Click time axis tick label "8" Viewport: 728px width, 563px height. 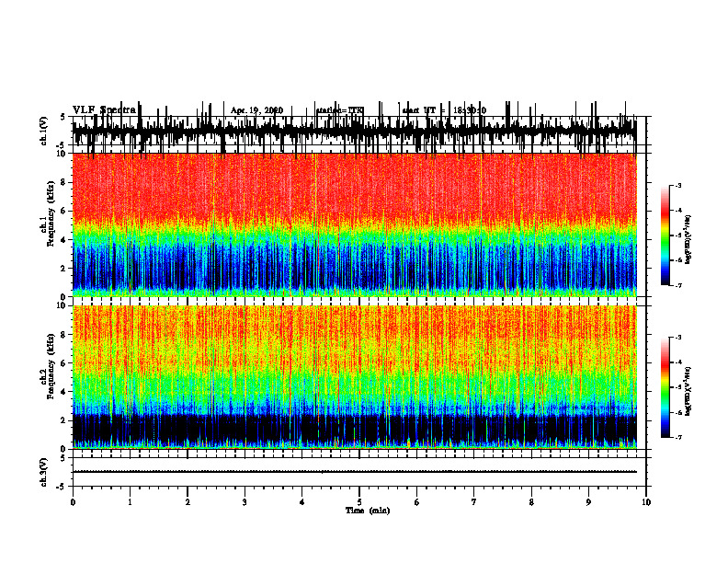[531, 502]
